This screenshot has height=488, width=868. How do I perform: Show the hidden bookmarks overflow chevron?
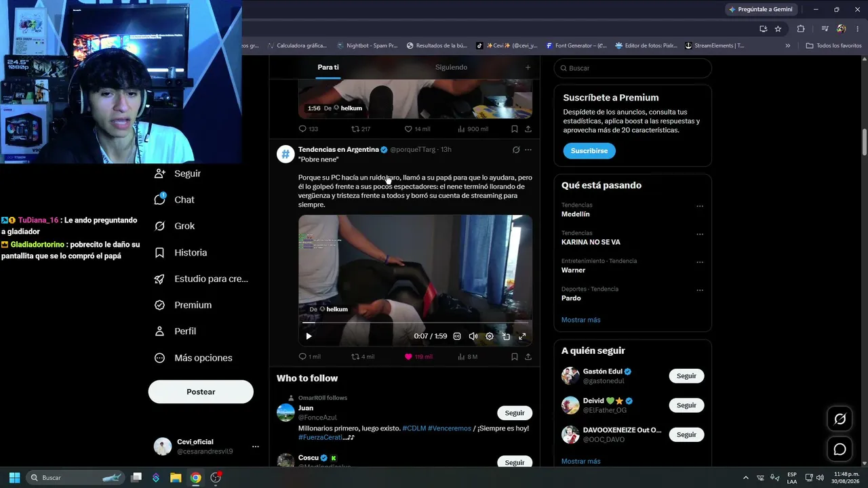pyautogui.click(x=787, y=45)
